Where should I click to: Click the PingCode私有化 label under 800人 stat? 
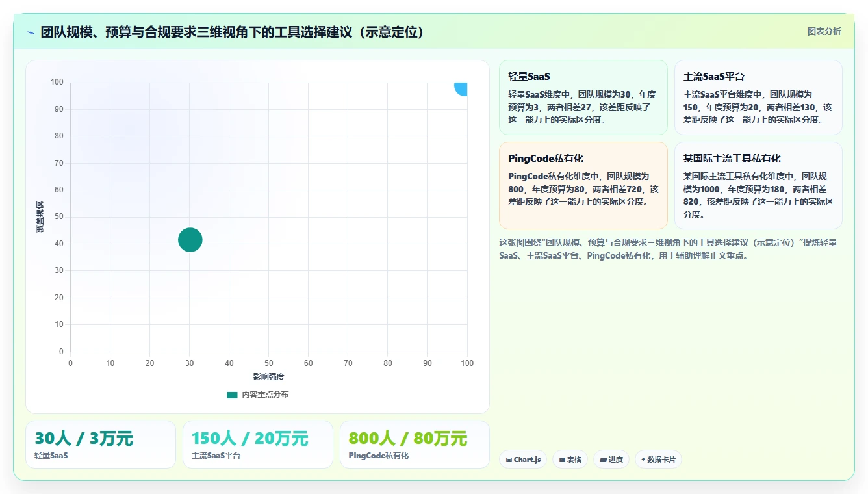pos(379,456)
